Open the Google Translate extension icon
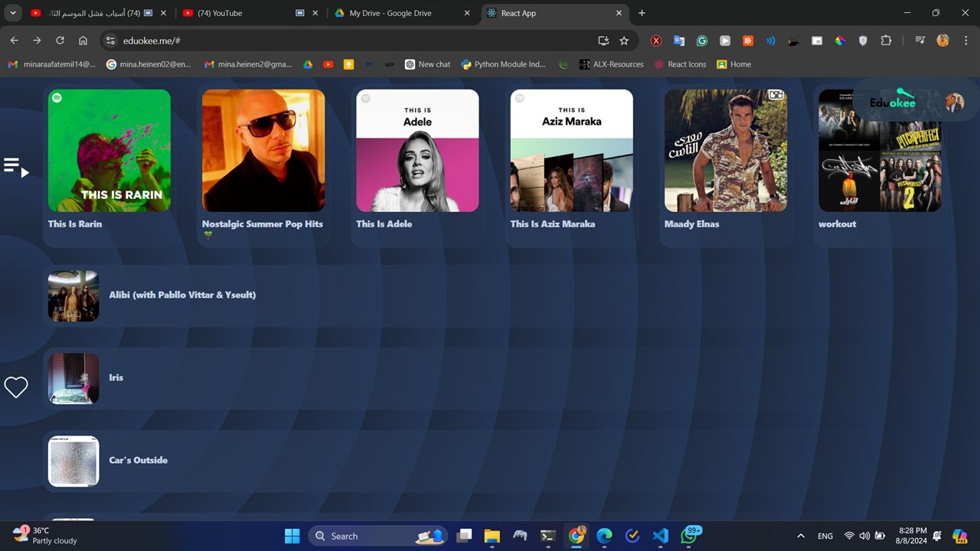This screenshot has width=980, height=551. 679,41
